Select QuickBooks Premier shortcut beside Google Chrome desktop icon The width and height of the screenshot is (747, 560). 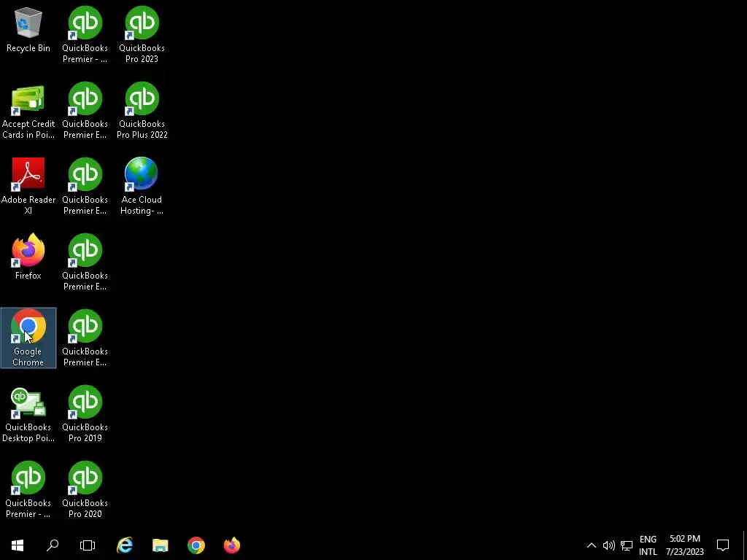85,338
